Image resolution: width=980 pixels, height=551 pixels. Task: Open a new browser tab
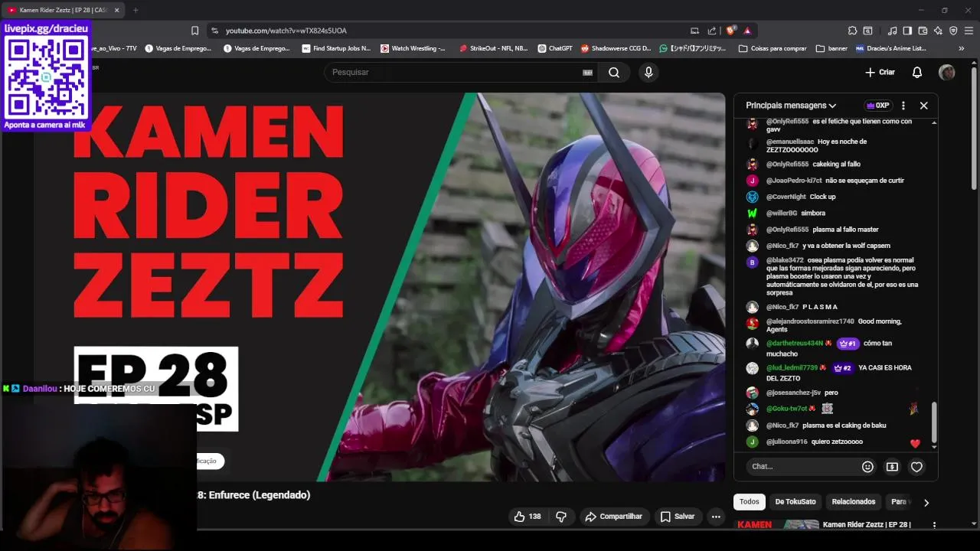[x=136, y=10]
